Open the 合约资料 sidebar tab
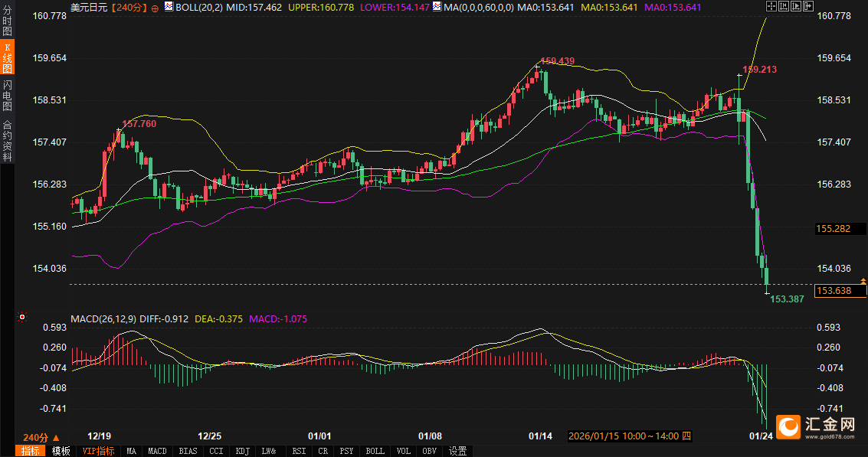This screenshot has width=868, height=457. 7,140
